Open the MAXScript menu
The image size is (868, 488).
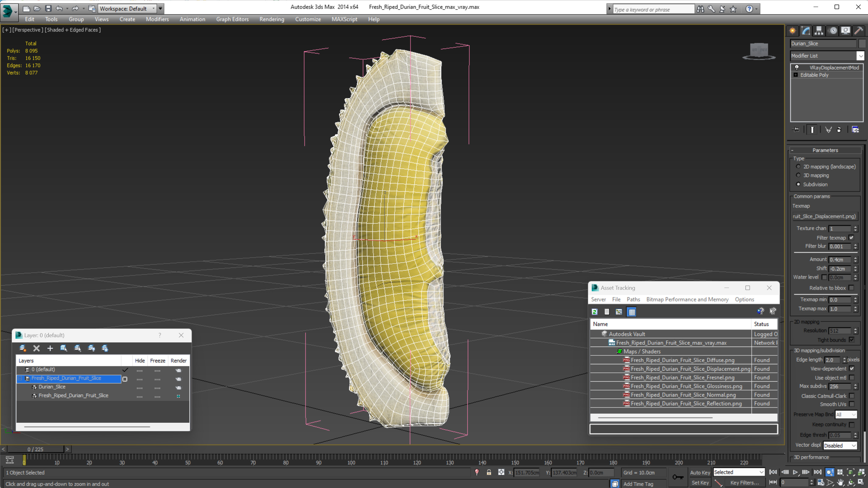344,19
